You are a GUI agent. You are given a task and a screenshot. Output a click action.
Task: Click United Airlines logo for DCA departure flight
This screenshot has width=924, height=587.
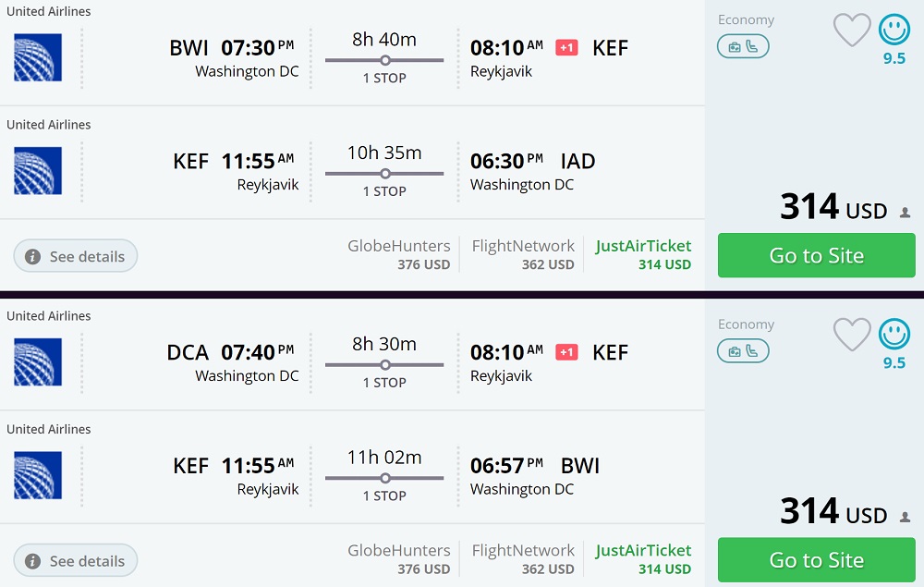[x=38, y=361]
